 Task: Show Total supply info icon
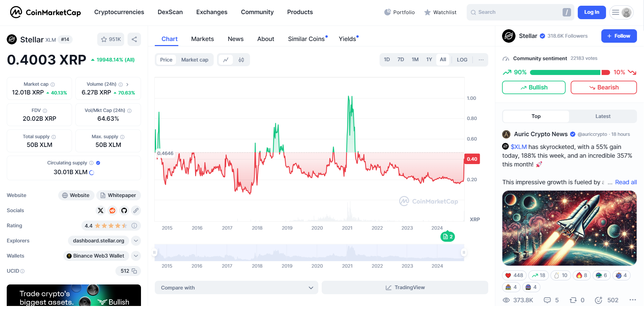click(53, 137)
